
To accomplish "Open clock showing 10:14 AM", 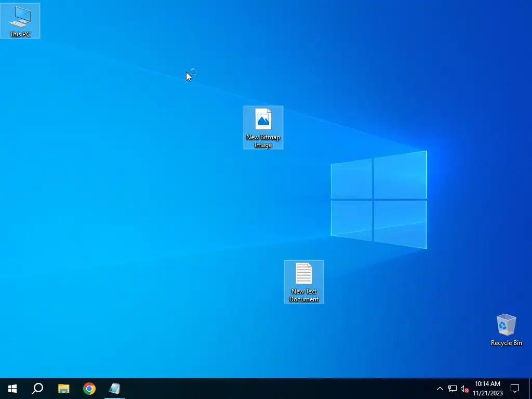I will (487, 389).
